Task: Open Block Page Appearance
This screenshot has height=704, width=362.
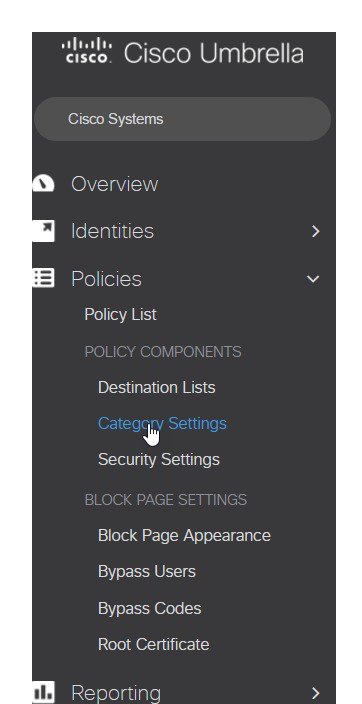Action: (x=184, y=536)
